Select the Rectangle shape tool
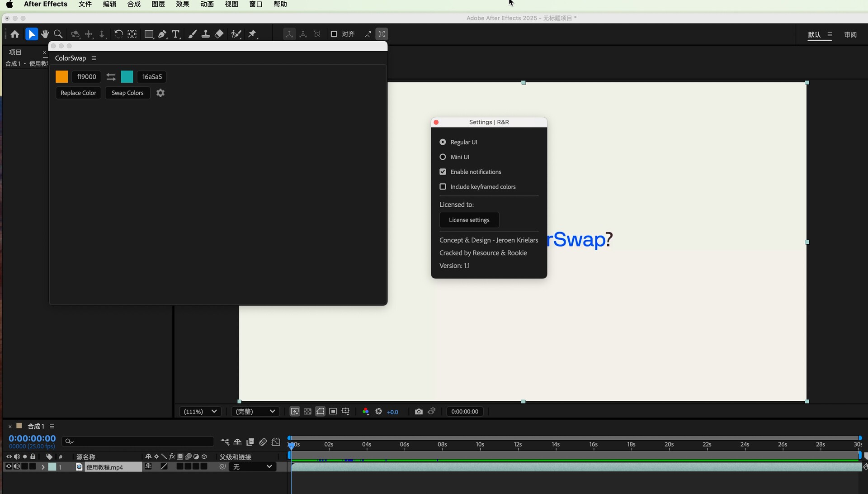 tap(149, 34)
